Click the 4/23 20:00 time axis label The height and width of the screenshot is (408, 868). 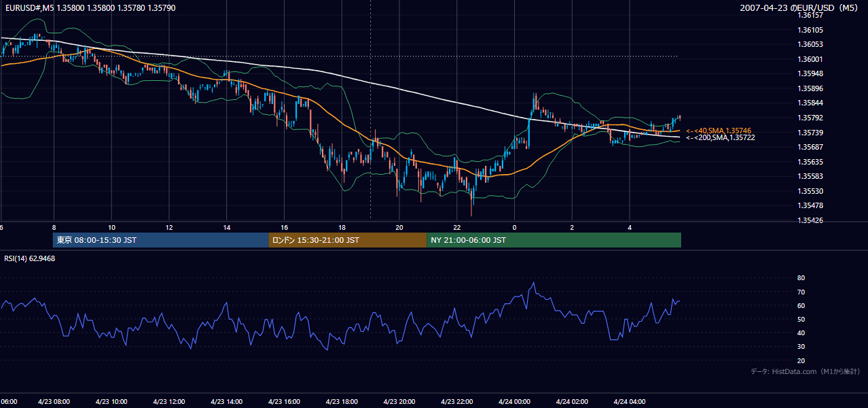[x=399, y=402]
